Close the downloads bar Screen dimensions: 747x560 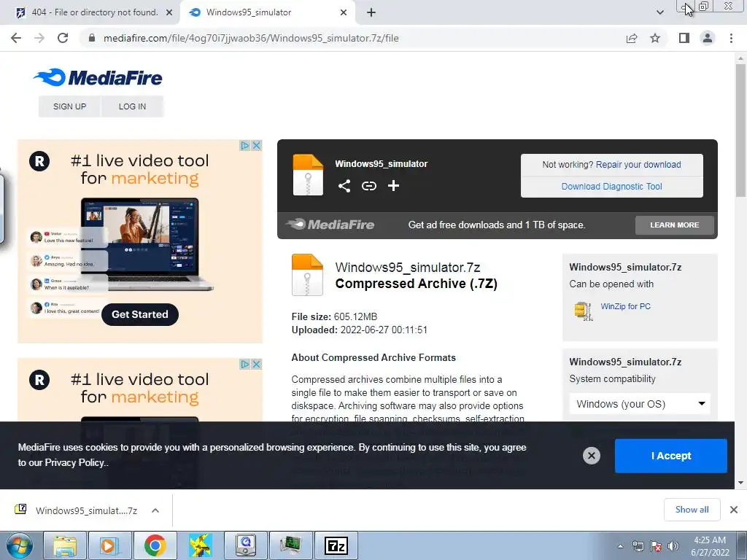(734, 510)
